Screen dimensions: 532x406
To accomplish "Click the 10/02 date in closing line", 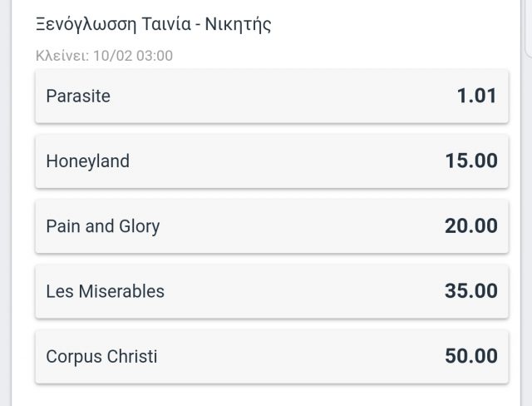I will (x=113, y=56).
